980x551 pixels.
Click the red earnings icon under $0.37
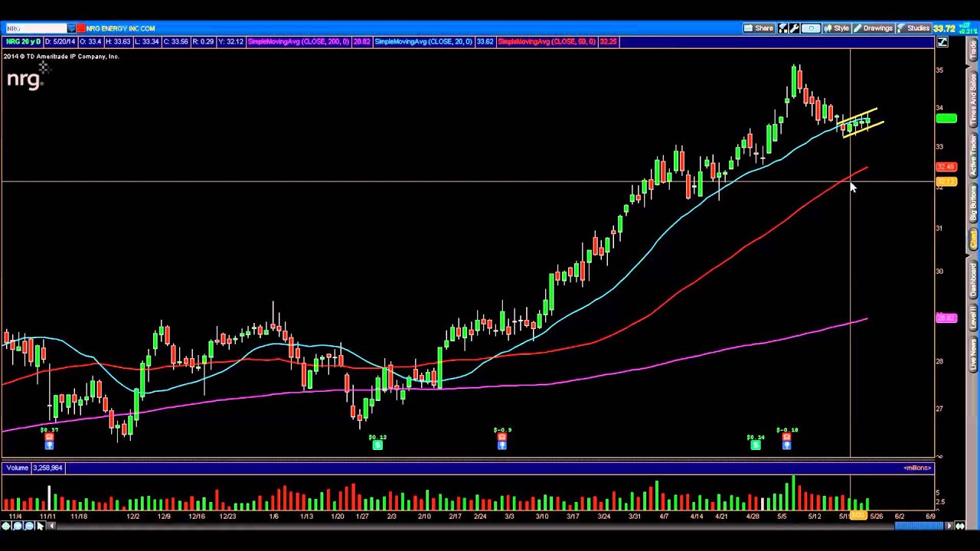tap(49, 437)
